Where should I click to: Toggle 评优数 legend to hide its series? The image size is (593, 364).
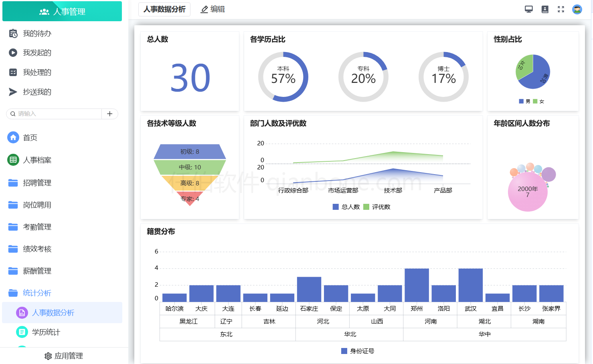tap(377, 207)
